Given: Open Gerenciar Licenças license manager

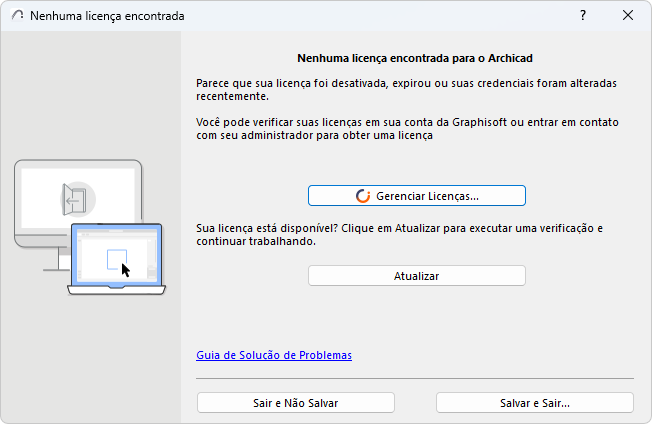Looking at the screenshot, I should coord(417,196).
